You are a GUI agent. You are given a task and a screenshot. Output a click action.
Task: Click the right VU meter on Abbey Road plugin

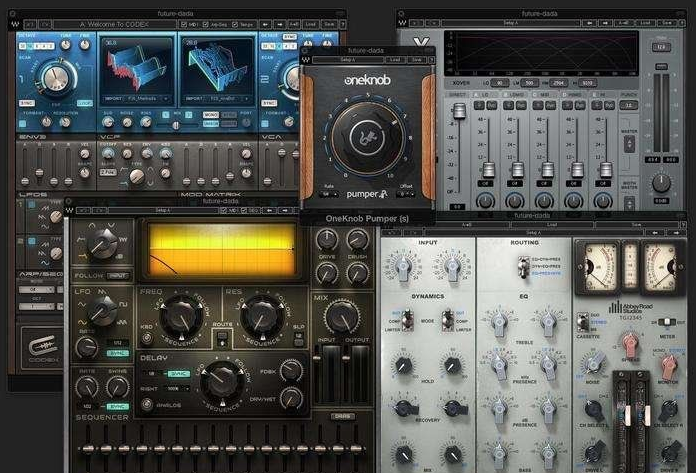tap(662, 268)
